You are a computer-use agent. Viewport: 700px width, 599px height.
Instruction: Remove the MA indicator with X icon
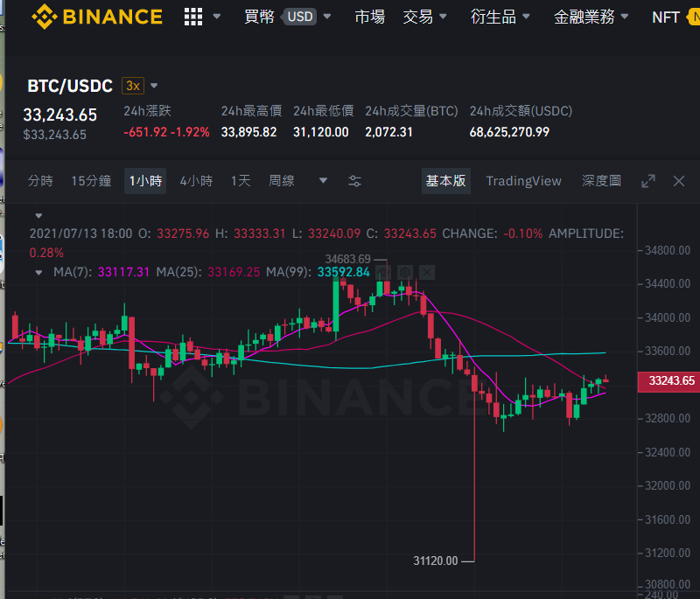click(x=427, y=273)
